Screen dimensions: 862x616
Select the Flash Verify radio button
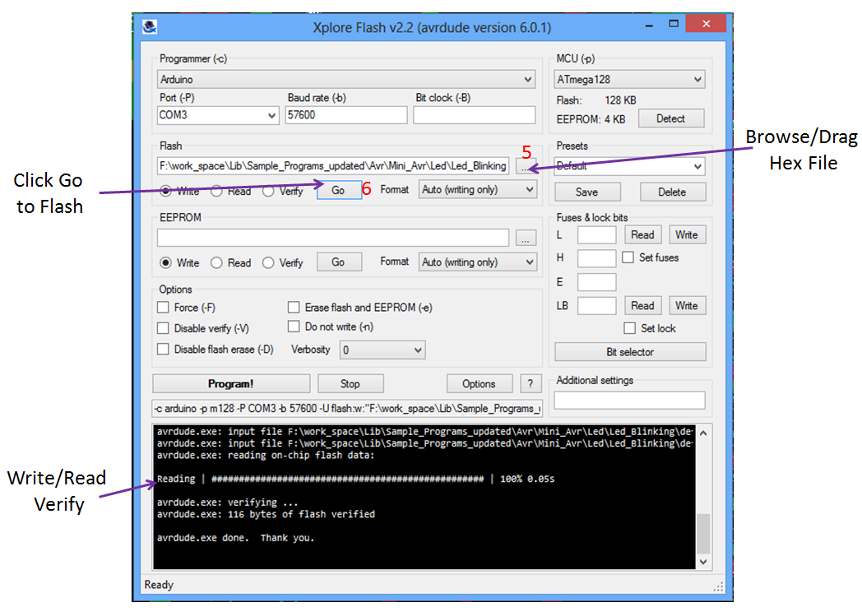(268, 192)
